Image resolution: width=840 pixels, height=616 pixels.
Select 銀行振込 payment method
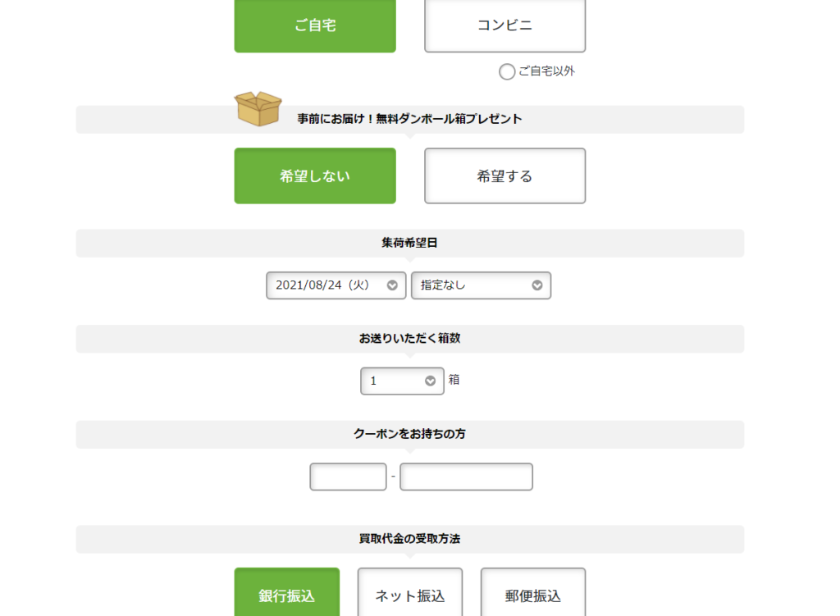click(x=286, y=594)
